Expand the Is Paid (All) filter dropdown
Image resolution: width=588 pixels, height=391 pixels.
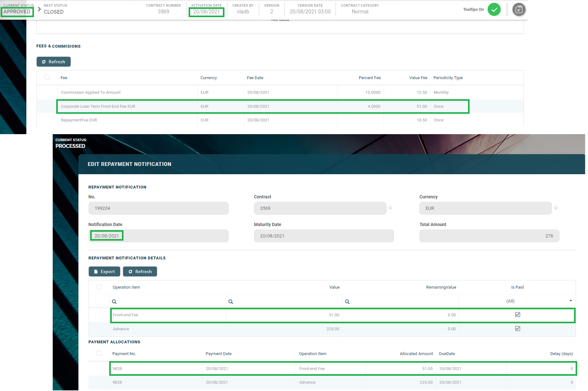point(570,301)
